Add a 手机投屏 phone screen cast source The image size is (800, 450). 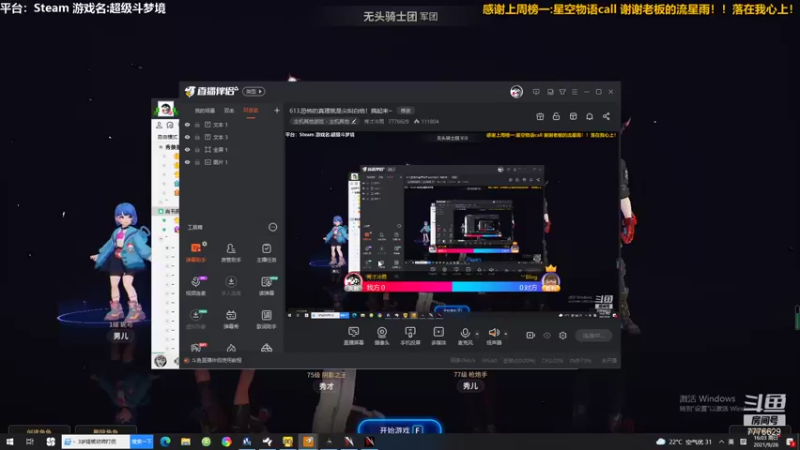click(x=410, y=336)
